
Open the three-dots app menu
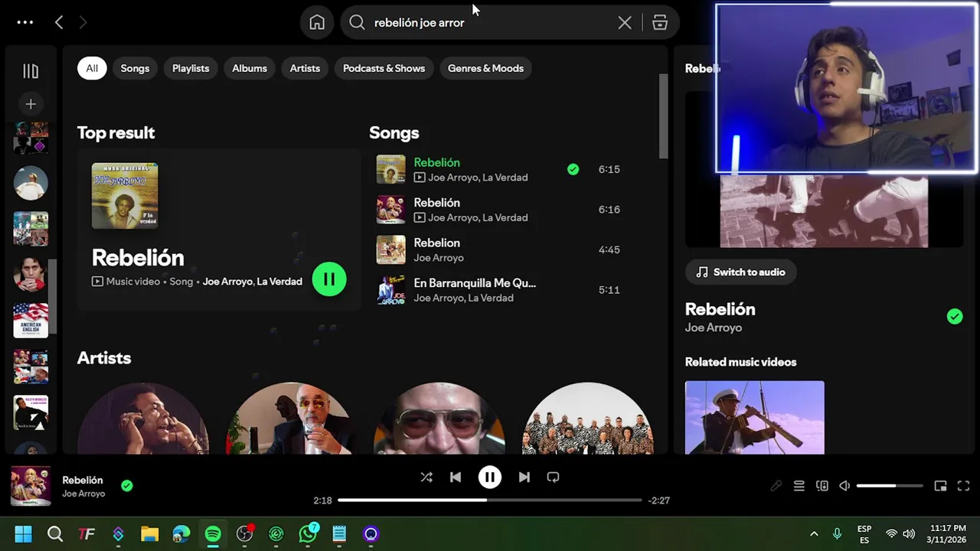coord(25,22)
